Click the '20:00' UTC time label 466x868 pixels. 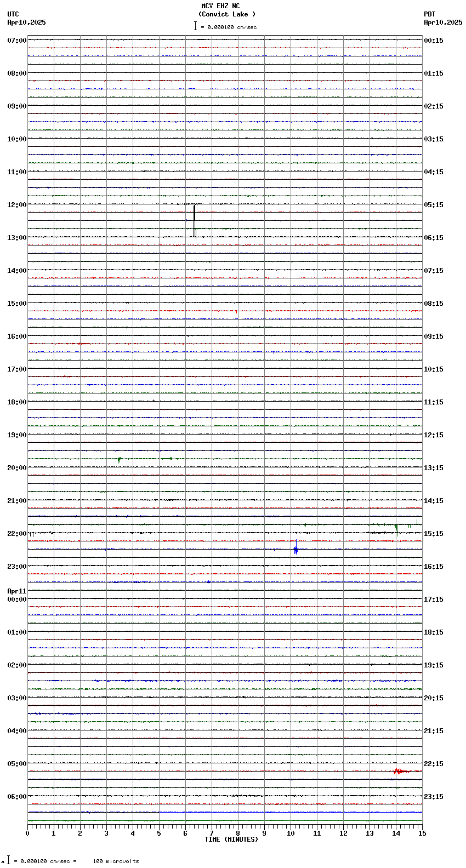point(17,468)
